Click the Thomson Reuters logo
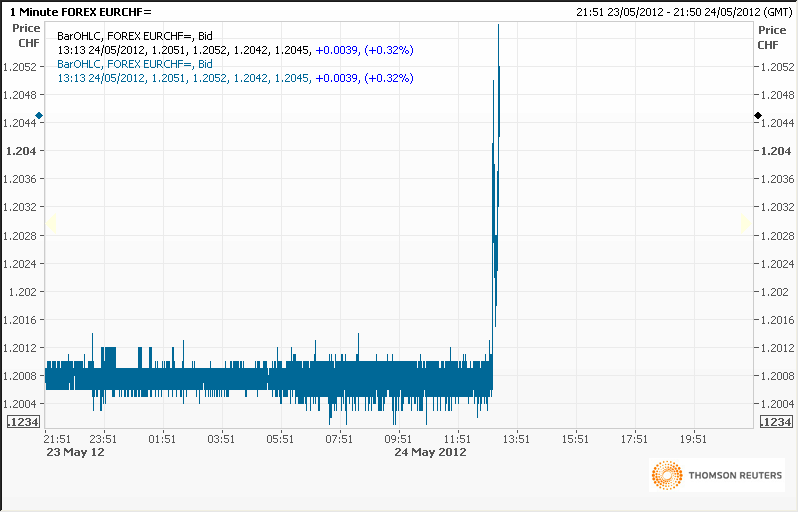 [717, 477]
